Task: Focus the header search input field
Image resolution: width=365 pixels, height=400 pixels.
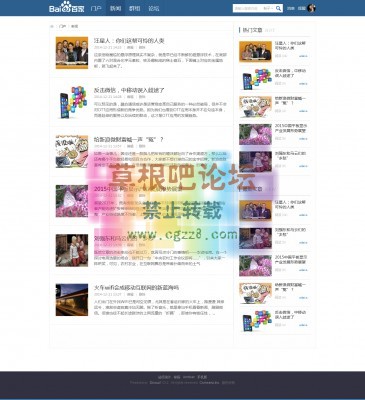Action: pyautogui.click(x=247, y=8)
